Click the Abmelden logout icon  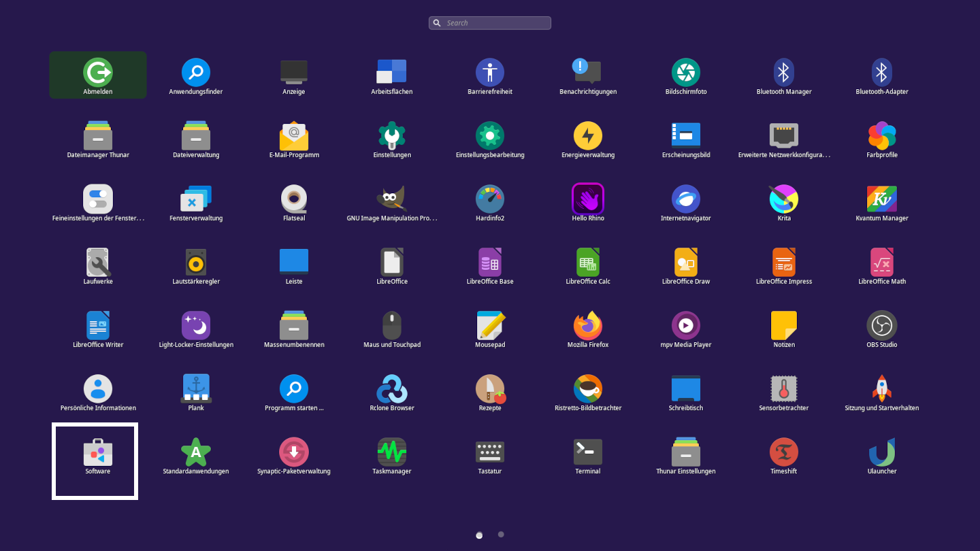97,73
